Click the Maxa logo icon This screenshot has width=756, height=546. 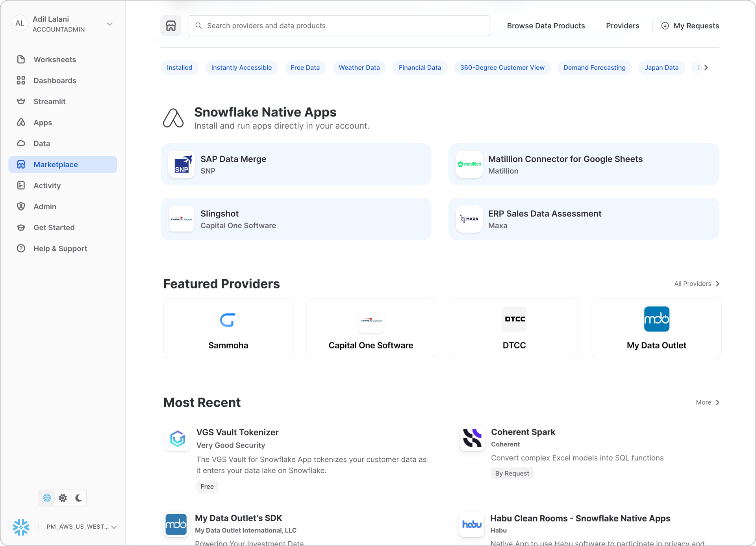tap(469, 219)
